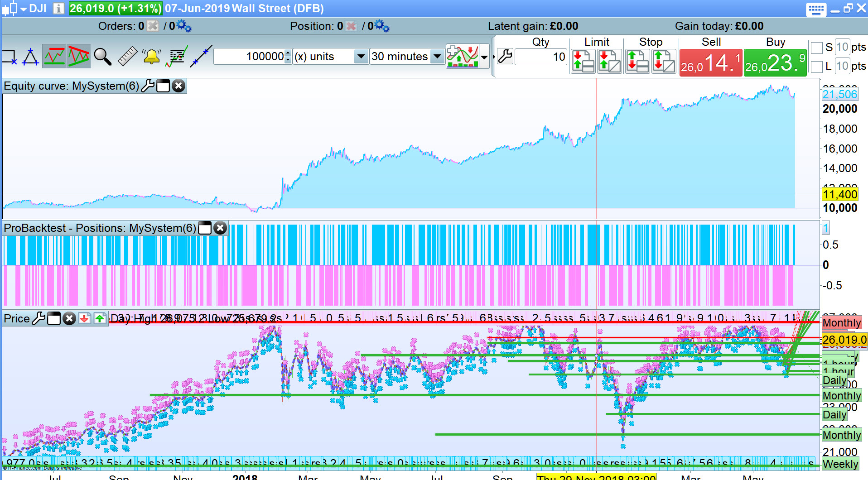Click the Qty quantity input field
The image size is (868, 480).
[541, 57]
